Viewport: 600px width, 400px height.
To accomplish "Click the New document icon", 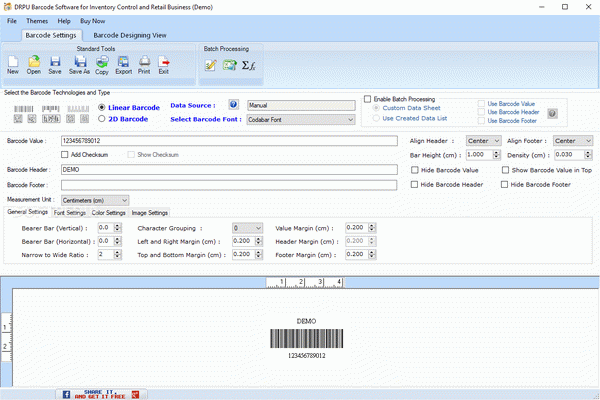I will coord(13,64).
